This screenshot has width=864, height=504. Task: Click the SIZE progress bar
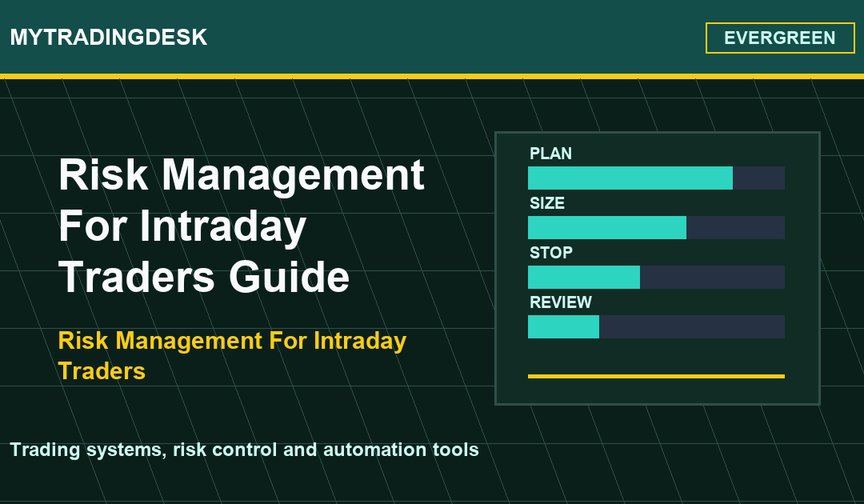656,227
